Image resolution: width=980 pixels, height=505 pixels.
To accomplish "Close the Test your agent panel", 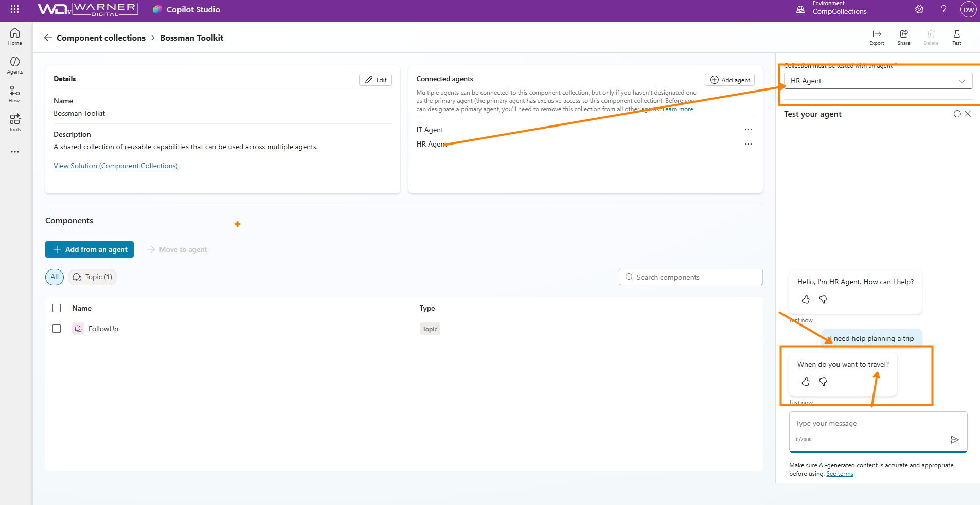I will point(968,114).
